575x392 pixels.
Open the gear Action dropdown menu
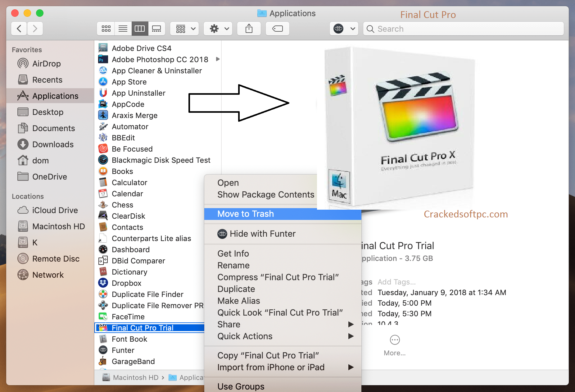(x=218, y=29)
